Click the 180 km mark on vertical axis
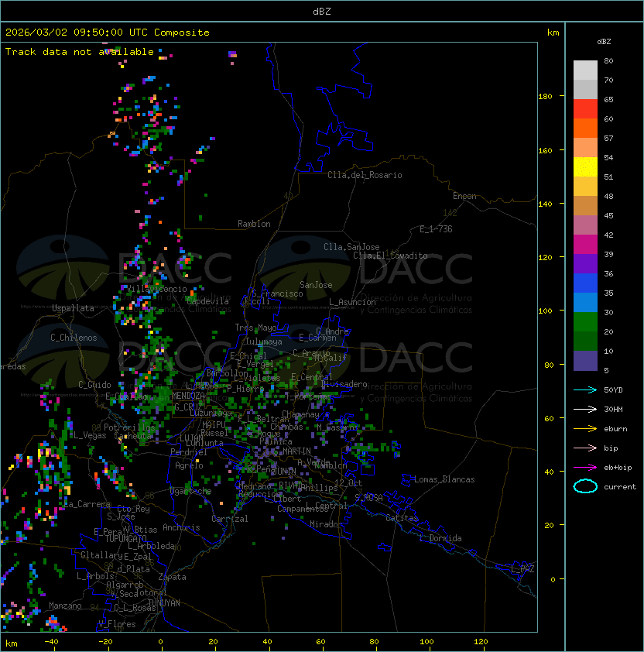This screenshot has height=652, width=644. (x=544, y=97)
